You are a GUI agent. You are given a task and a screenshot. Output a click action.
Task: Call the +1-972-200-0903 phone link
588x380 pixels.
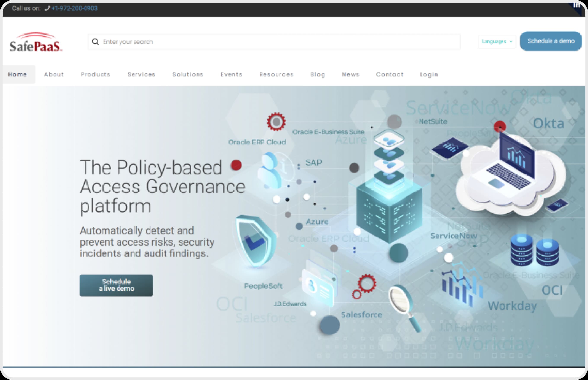(74, 9)
